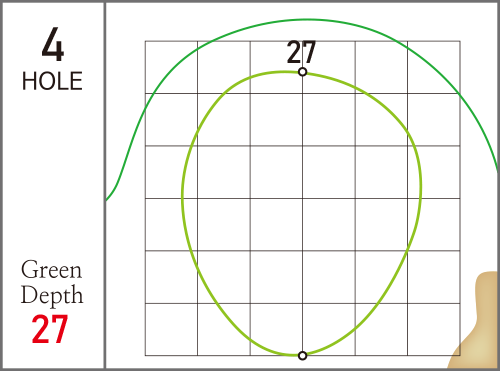
Task: Click the HOLE label text
Action: 52,81
